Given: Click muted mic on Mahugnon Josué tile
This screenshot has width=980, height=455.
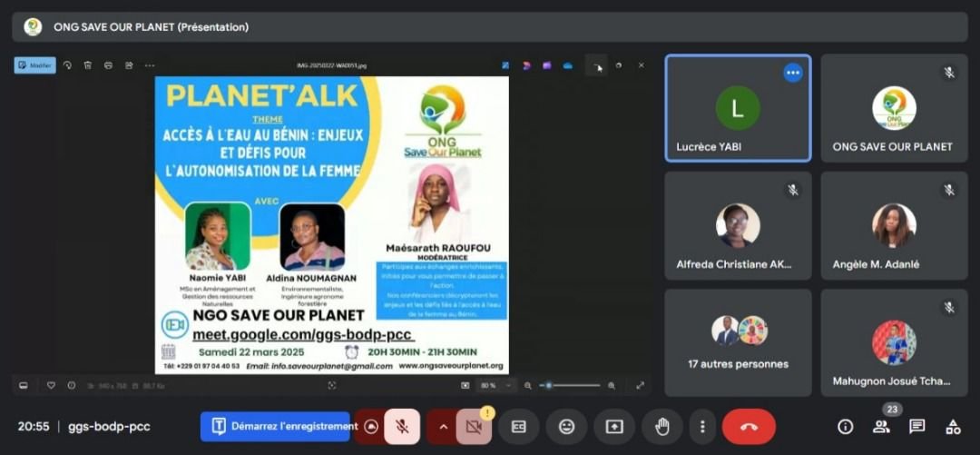Looking at the screenshot, I should 949,307.
